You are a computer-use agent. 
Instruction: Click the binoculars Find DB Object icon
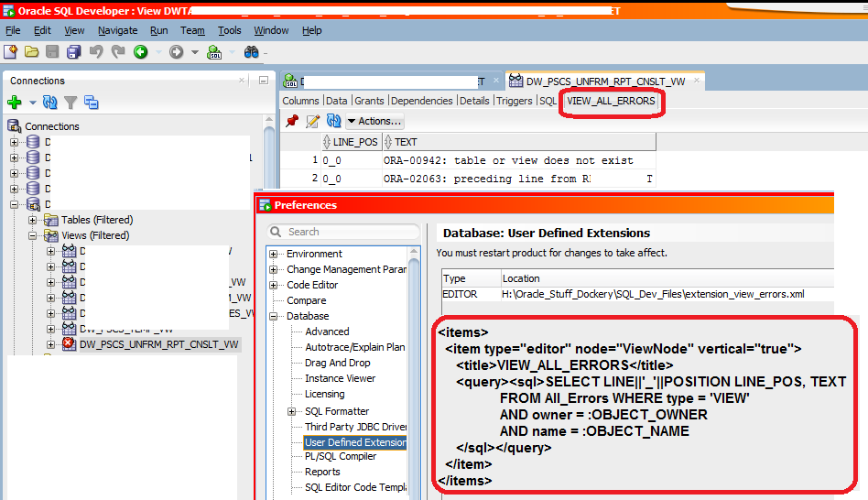tap(251, 52)
